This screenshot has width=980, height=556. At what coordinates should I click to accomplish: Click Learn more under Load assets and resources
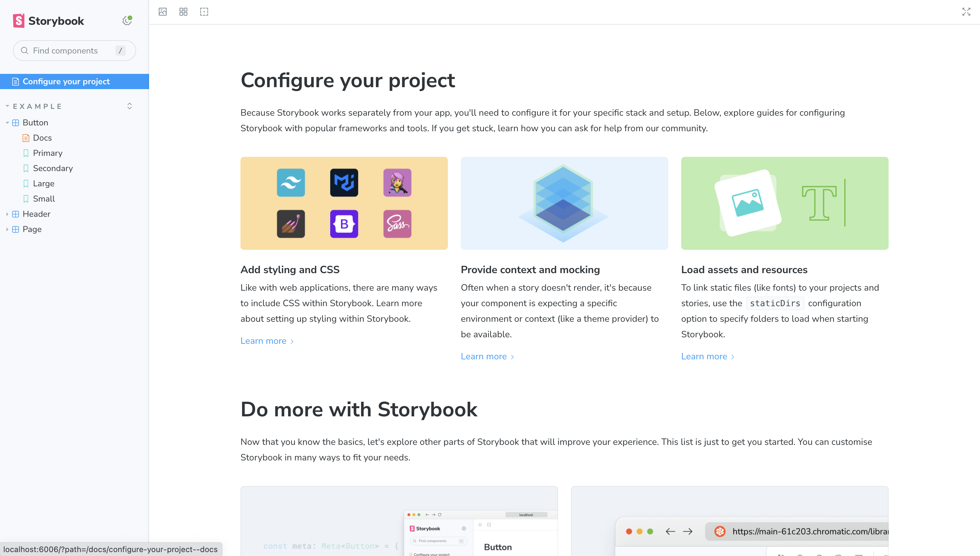tap(708, 356)
